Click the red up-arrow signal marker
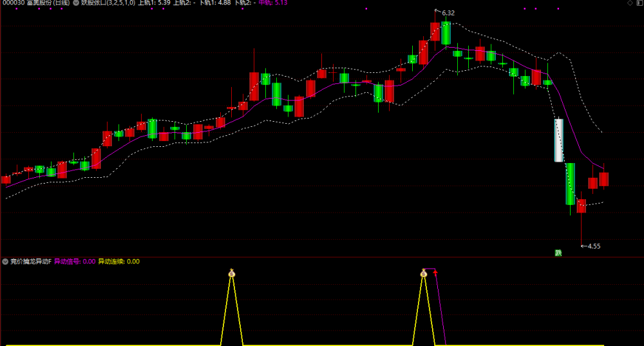 [x=435, y=272]
